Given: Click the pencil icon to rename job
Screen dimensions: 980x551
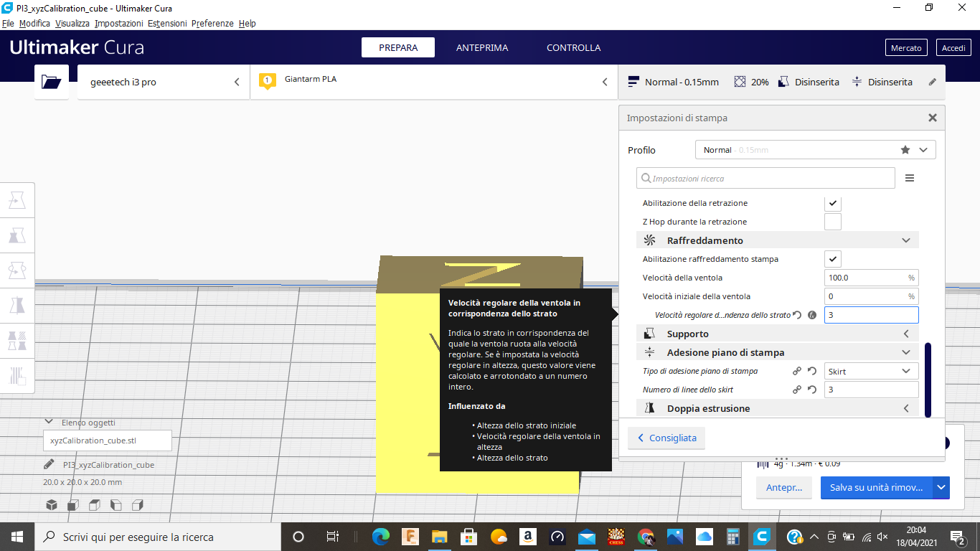Looking at the screenshot, I should 49,464.
